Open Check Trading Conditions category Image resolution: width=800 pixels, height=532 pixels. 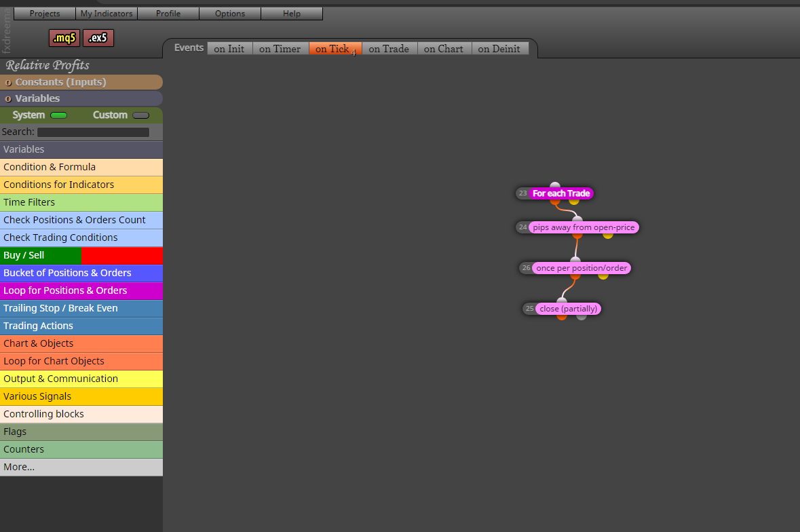(81, 237)
